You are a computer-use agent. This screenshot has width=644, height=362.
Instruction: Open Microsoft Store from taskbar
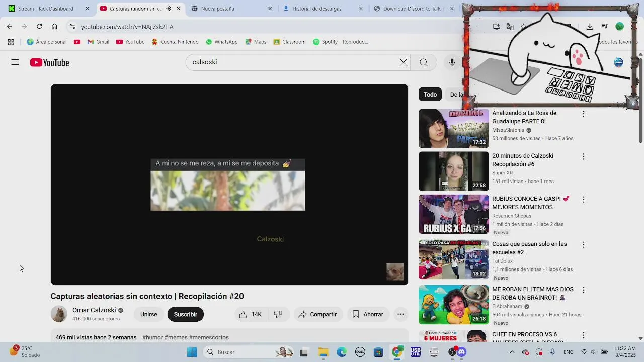[x=378, y=352]
